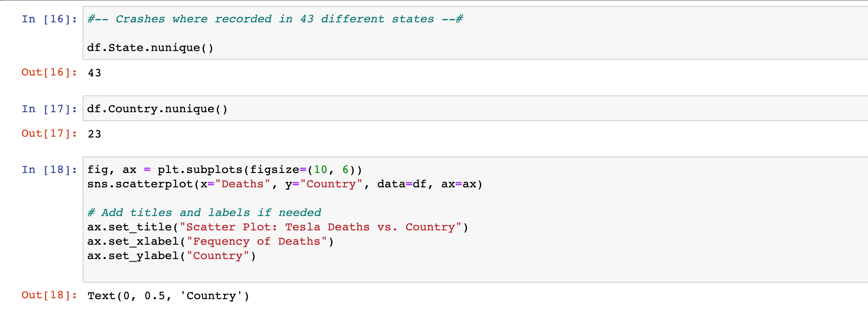Click the ax.set_ylabel code line
The image size is (868, 319).
coord(171,256)
